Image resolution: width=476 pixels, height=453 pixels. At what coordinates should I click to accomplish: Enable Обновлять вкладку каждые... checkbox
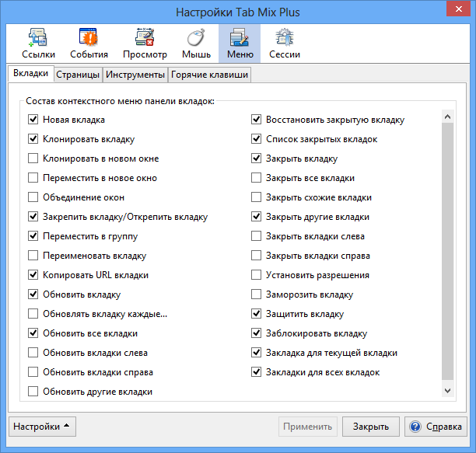[x=33, y=313]
